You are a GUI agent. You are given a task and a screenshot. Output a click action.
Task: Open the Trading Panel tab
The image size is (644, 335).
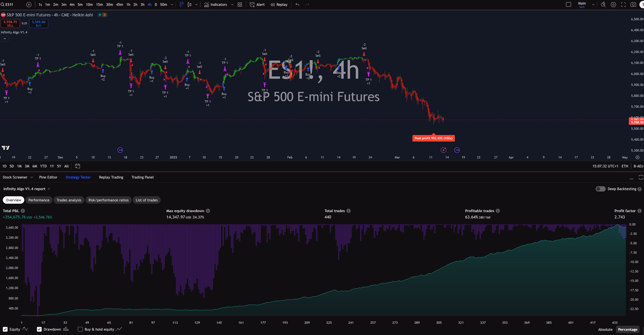click(143, 177)
